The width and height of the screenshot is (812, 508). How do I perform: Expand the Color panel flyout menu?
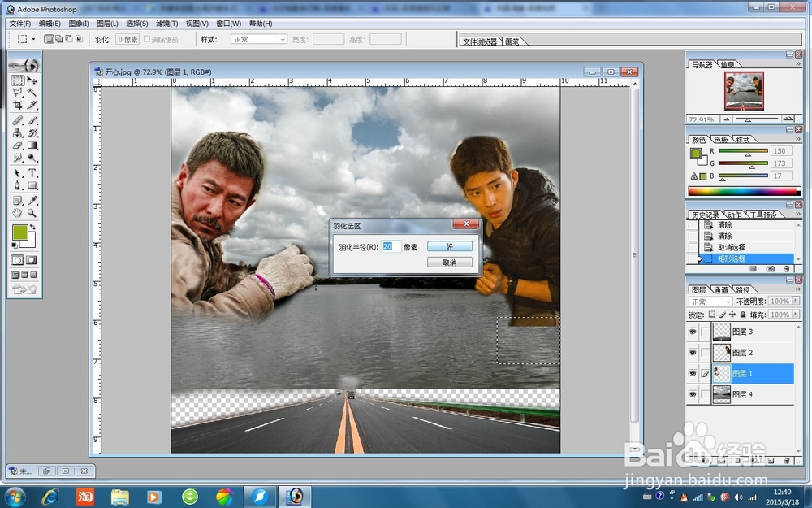click(798, 139)
